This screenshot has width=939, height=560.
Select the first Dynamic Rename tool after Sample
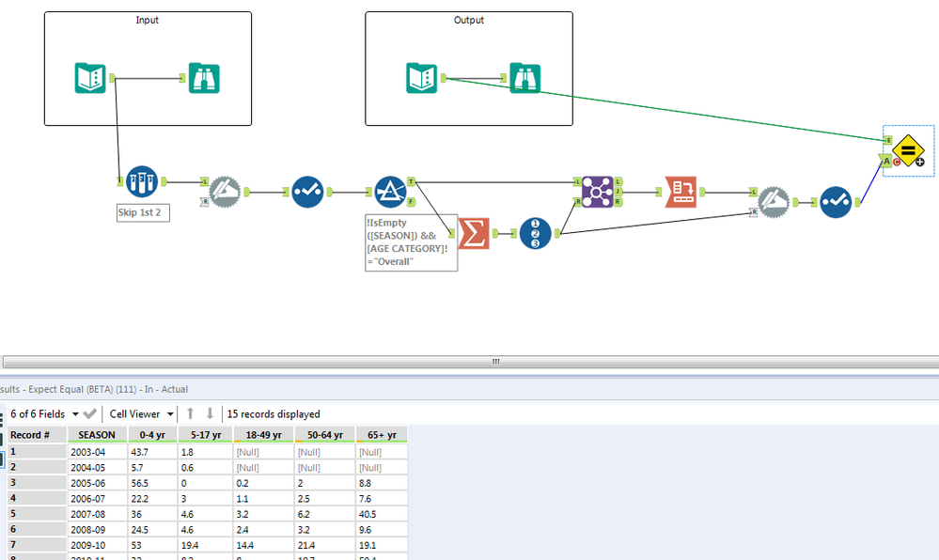point(226,192)
